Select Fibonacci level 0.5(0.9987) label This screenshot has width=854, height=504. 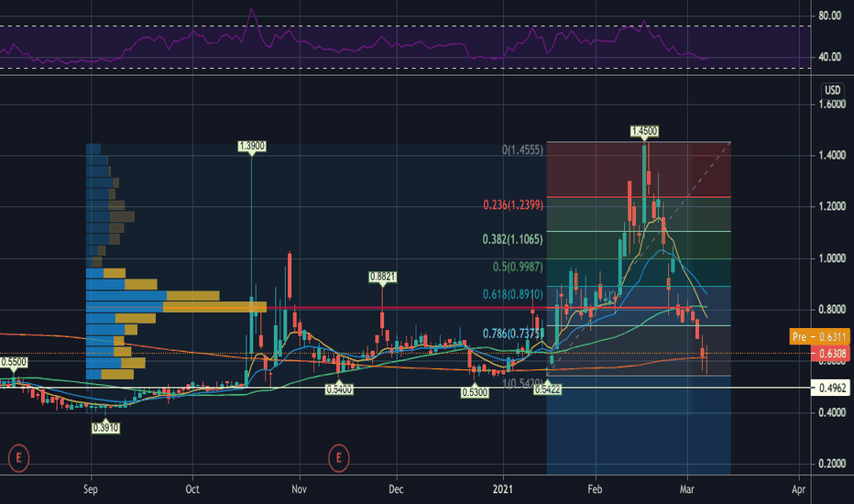[x=518, y=267]
